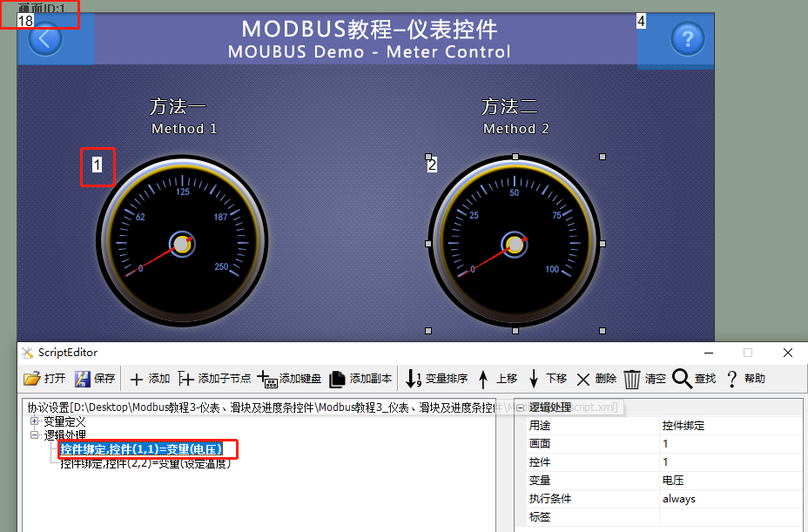Click 添加副本 to duplicate item
808x532 pixels.
click(x=360, y=379)
